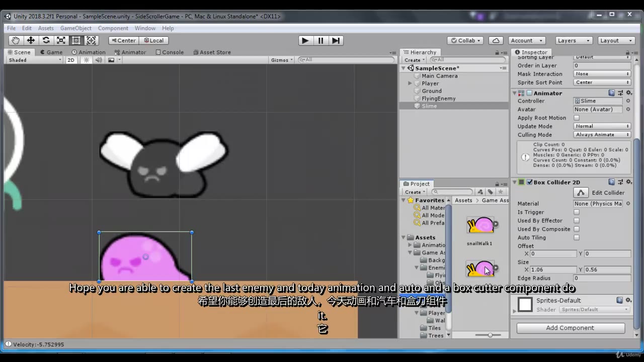Screen dimensions: 644x362
Task: Open the Shaded draw mode dropdown
Action: click(34, 60)
